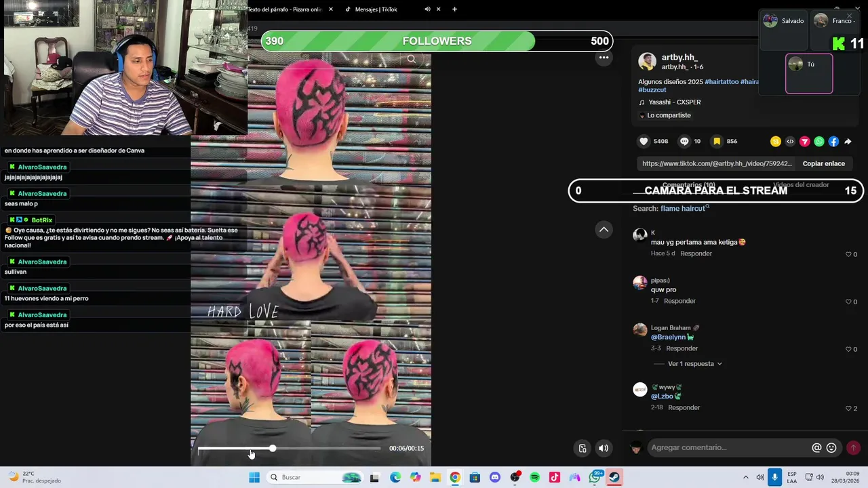Open the Yasashi - CXSPER sound link
This screenshot has width=868, height=488.
tap(674, 102)
